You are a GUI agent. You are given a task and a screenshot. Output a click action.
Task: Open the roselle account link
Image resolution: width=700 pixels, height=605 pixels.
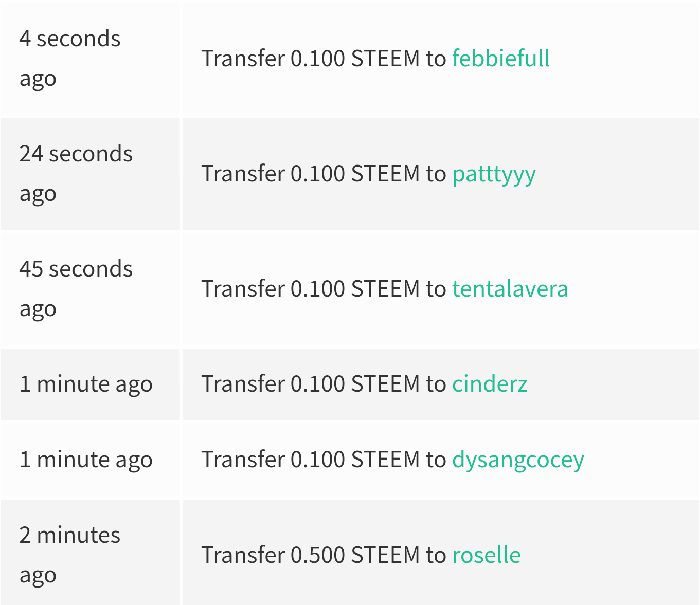pos(487,555)
